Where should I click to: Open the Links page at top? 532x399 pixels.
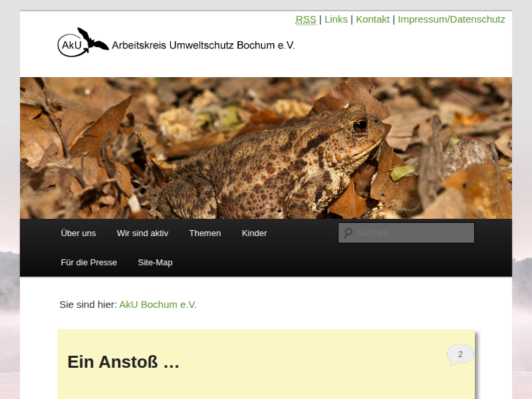tap(336, 19)
